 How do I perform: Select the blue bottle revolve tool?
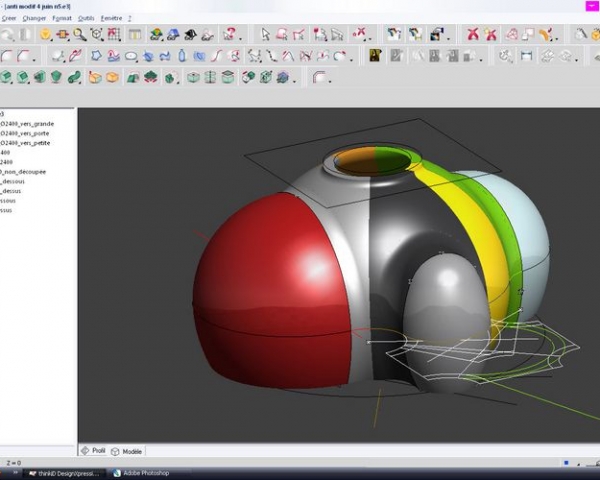coord(182,56)
